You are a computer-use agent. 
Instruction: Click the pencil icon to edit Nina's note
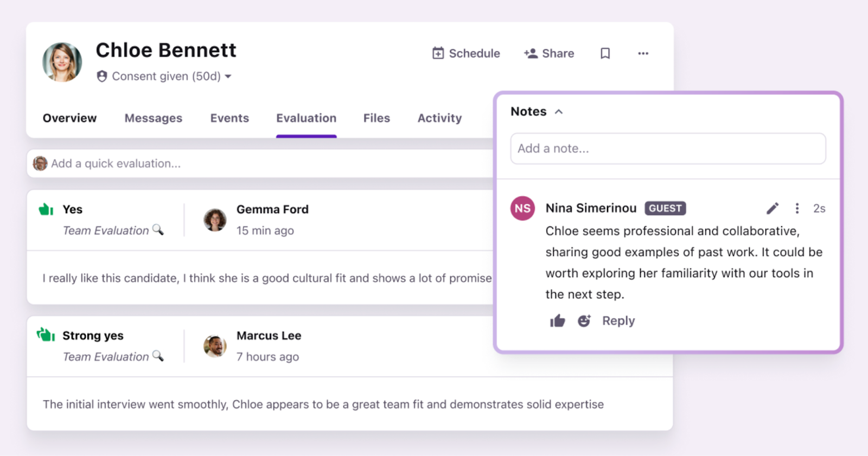[x=772, y=208]
